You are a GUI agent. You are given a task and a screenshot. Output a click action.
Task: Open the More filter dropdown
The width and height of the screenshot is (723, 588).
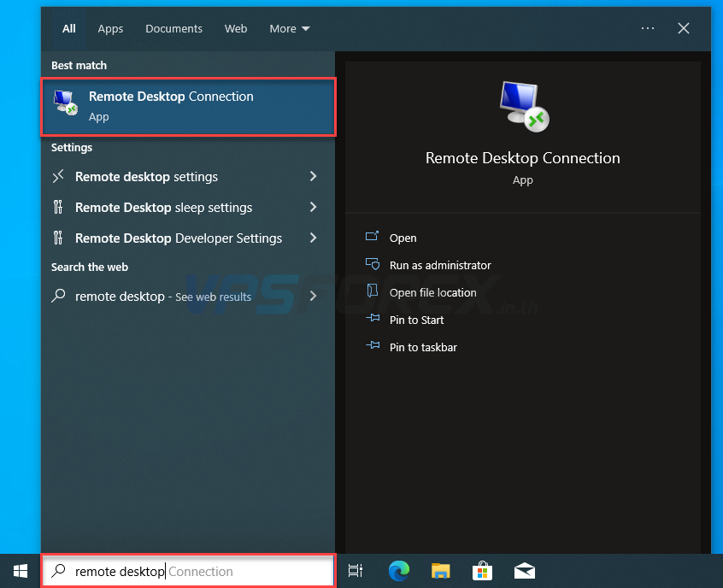pos(289,28)
